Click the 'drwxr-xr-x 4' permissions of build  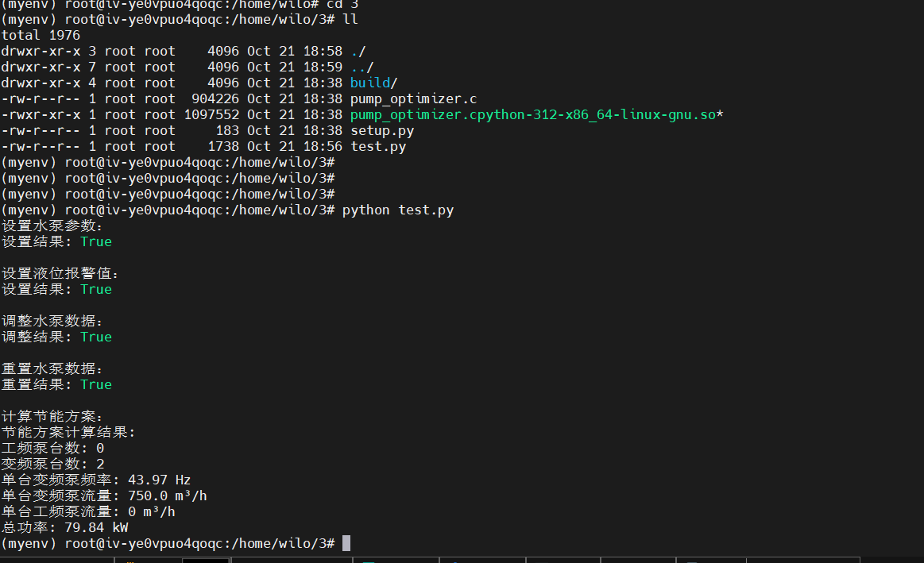48,83
